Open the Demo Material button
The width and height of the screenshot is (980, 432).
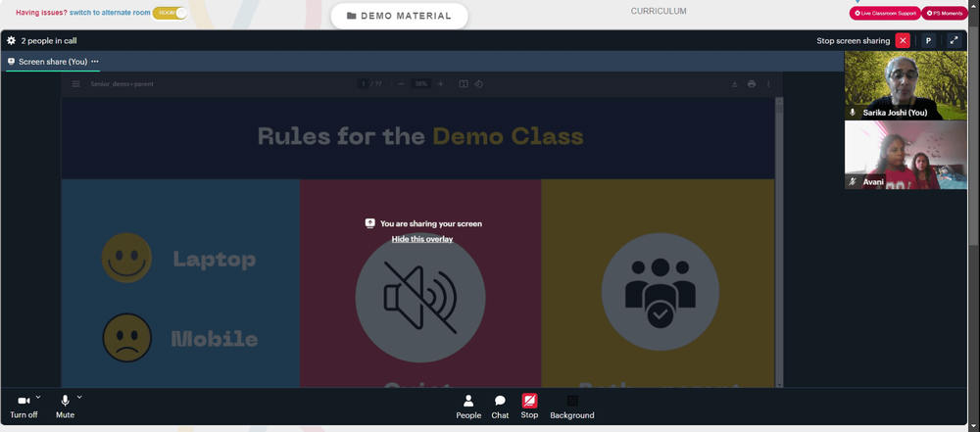pyautogui.click(x=399, y=16)
